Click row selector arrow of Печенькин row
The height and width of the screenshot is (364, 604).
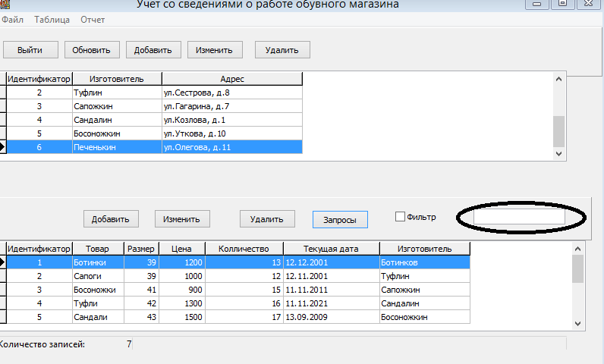coord(3,147)
